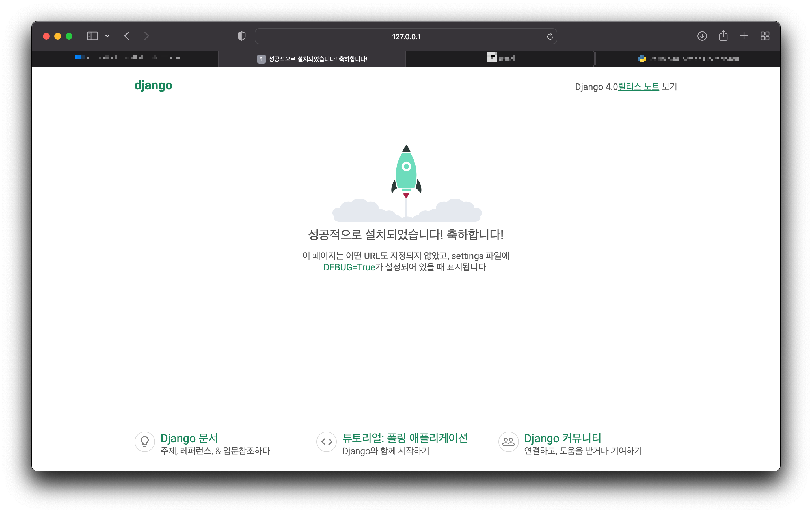Toggle the Safari sidebar panel
Viewport: 812px width, 513px height.
pos(92,36)
